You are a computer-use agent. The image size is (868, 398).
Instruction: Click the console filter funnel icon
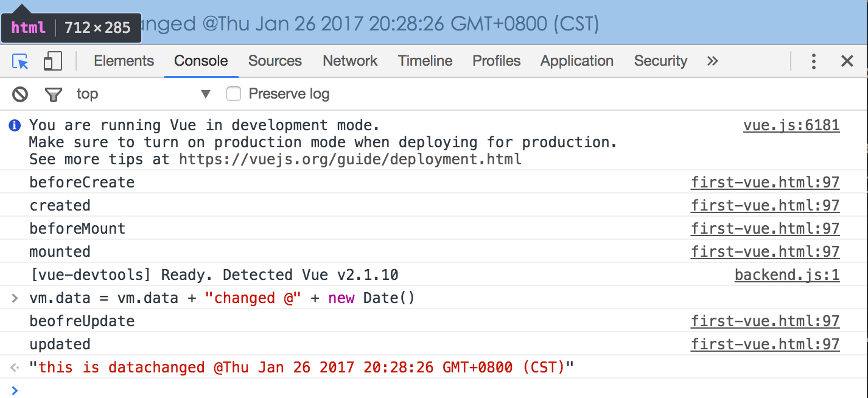54,94
